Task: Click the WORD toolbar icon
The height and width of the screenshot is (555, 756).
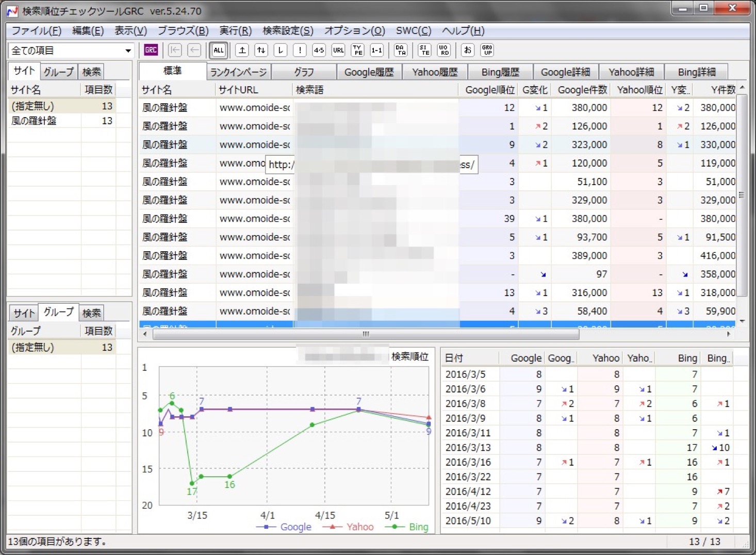Action: (x=443, y=50)
